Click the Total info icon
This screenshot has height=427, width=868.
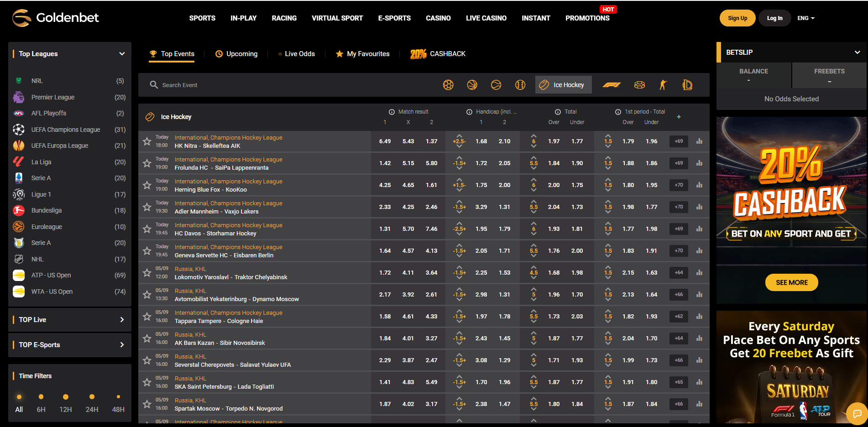[558, 112]
